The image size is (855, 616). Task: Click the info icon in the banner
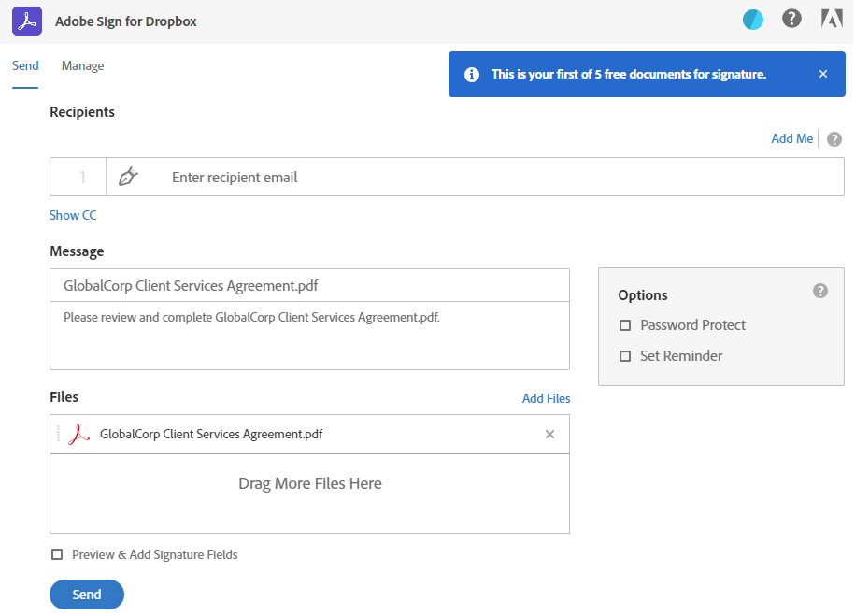coord(472,75)
